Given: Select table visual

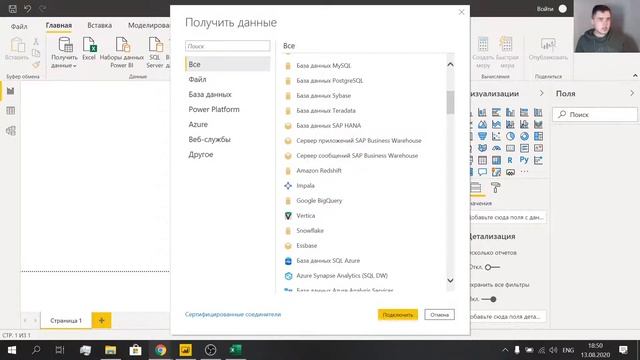Looking at the screenshot, I should coord(482,160).
